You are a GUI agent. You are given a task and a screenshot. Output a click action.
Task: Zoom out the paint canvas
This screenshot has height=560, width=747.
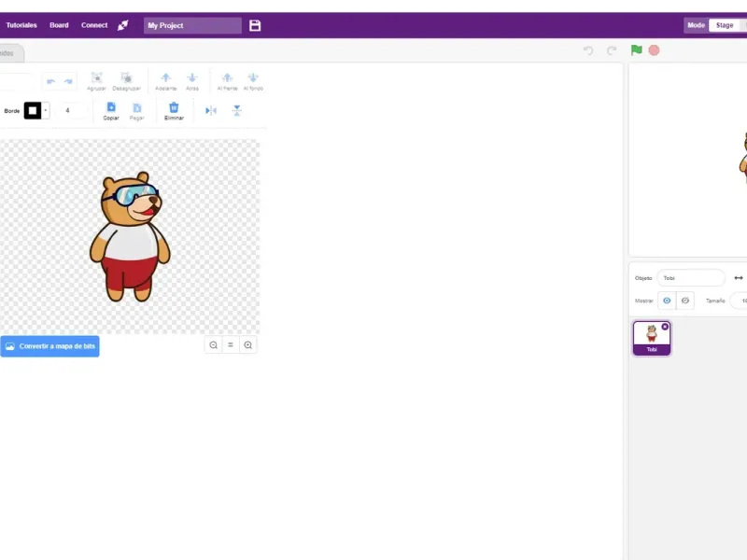coord(214,345)
